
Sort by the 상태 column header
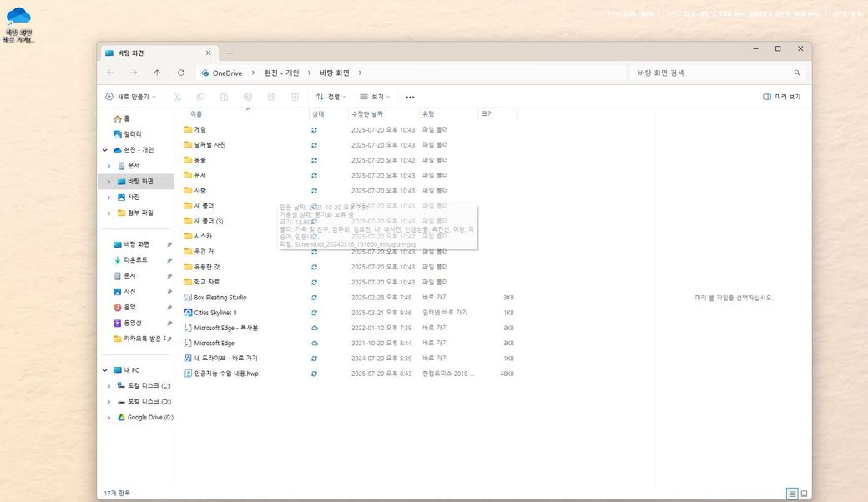[x=318, y=114]
